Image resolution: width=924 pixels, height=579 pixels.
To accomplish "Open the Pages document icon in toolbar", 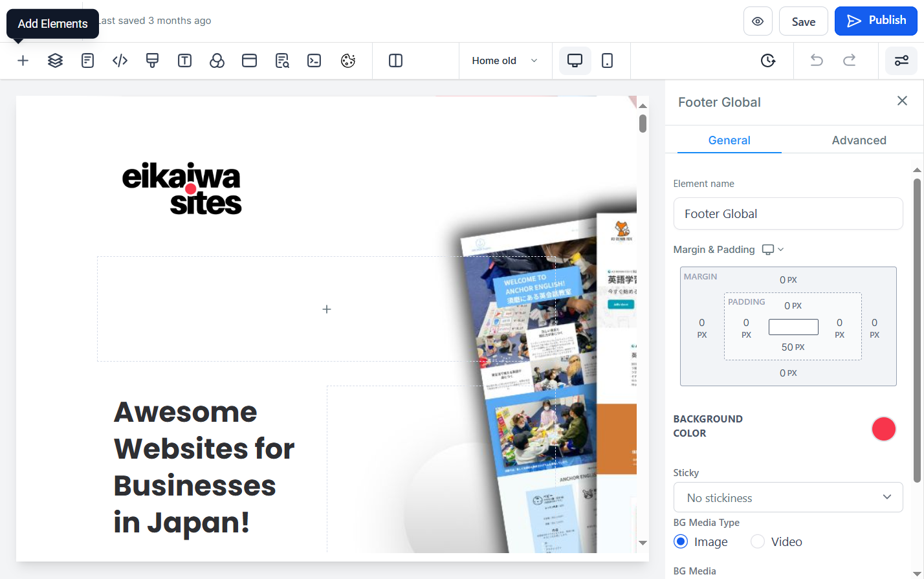I will coord(87,61).
